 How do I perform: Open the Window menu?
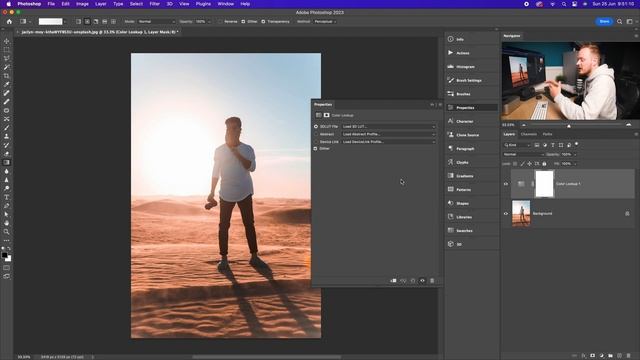pos(225,4)
